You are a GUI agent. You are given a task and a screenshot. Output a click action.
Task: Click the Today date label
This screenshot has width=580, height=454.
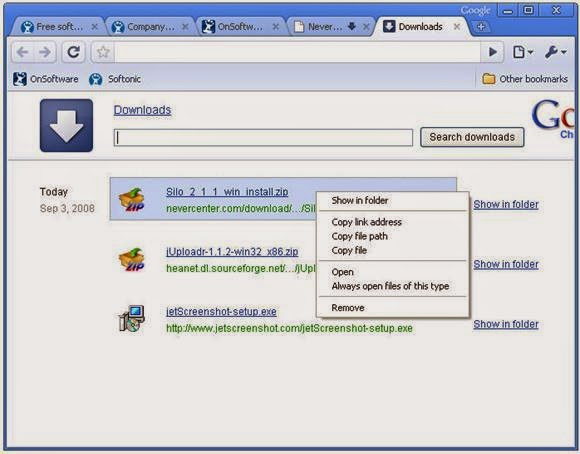(x=54, y=192)
